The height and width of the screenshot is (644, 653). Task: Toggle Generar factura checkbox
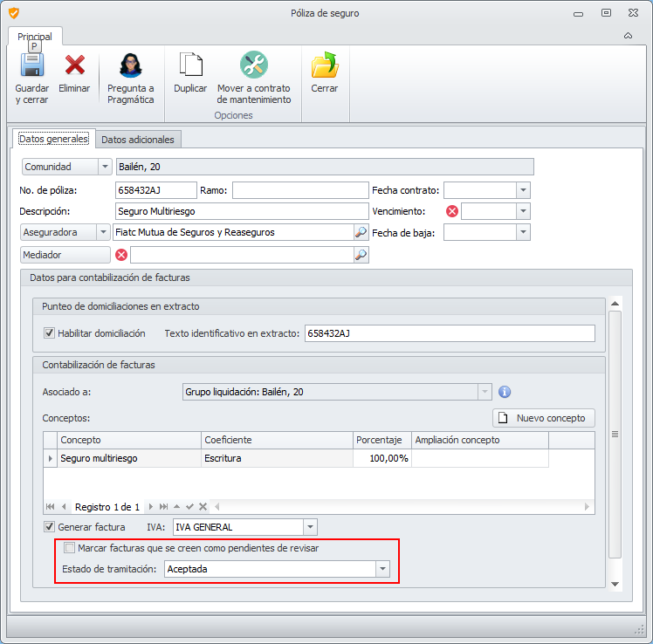point(49,527)
